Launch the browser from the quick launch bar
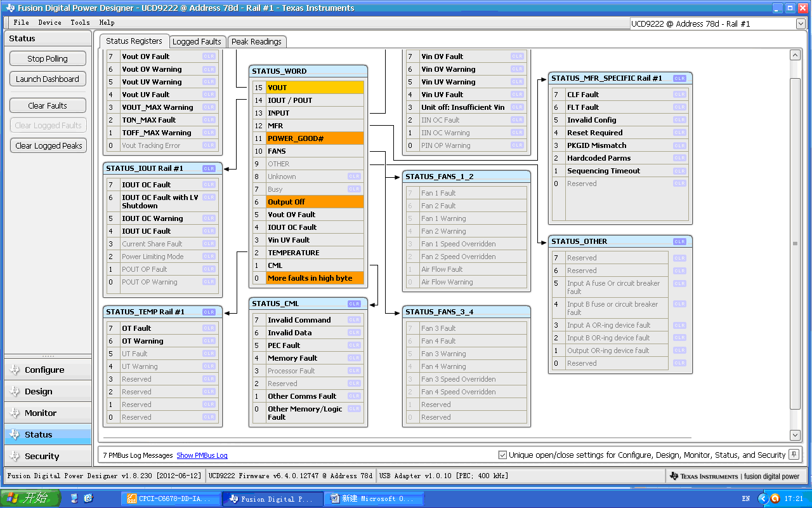Viewport: 812px width, 508px height. [88, 498]
